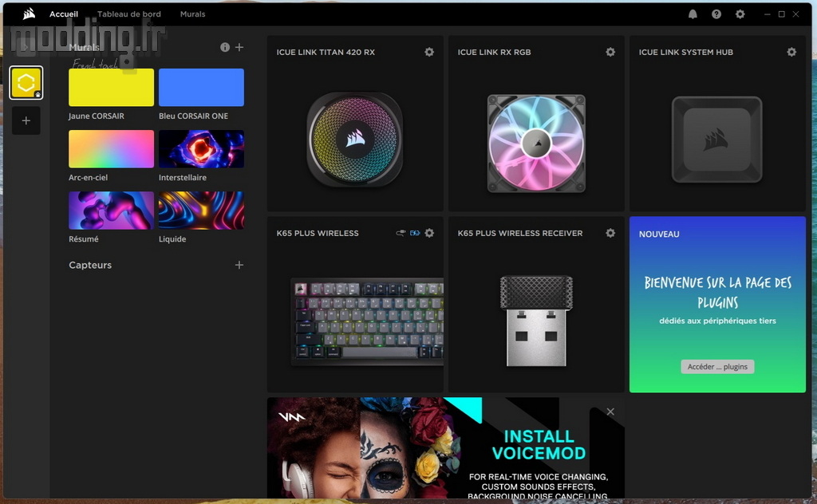
Task: Open the notifications bell icon
Action: coord(693,14)
